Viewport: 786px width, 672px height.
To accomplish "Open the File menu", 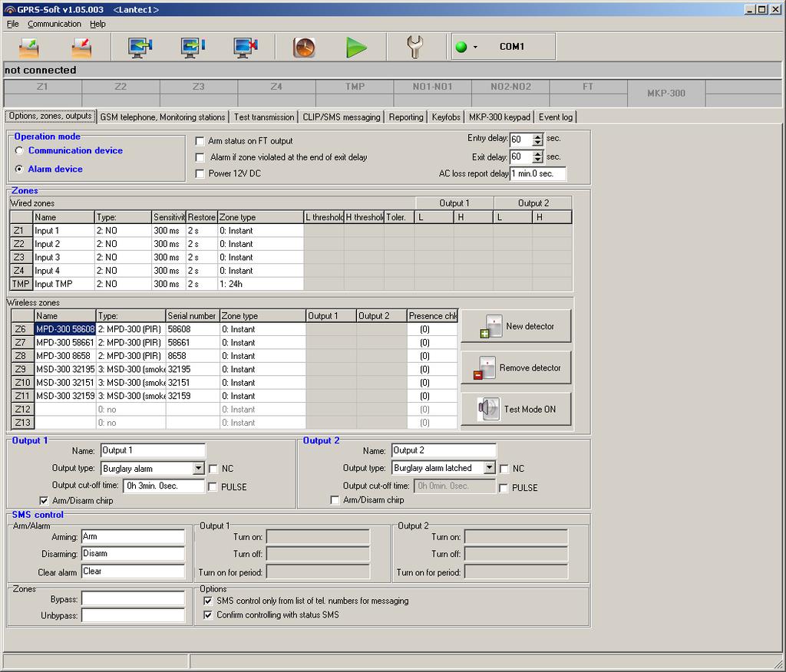I will click(x=12, y=24).
